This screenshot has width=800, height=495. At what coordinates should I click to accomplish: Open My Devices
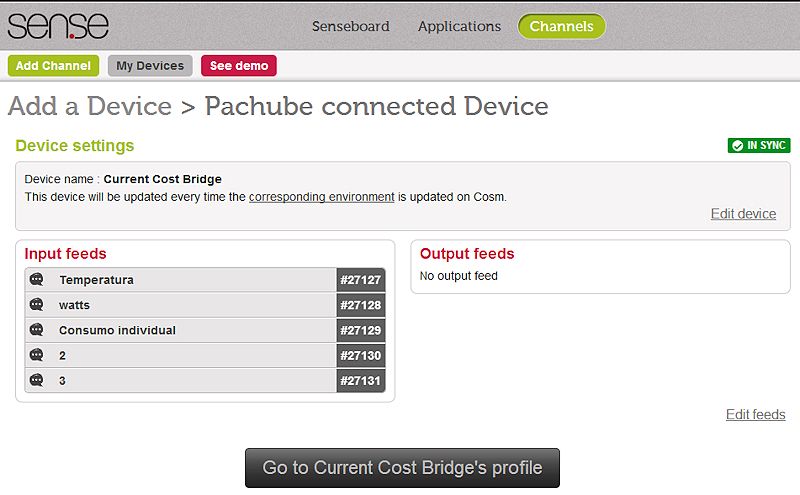click(x=150, y=66)
